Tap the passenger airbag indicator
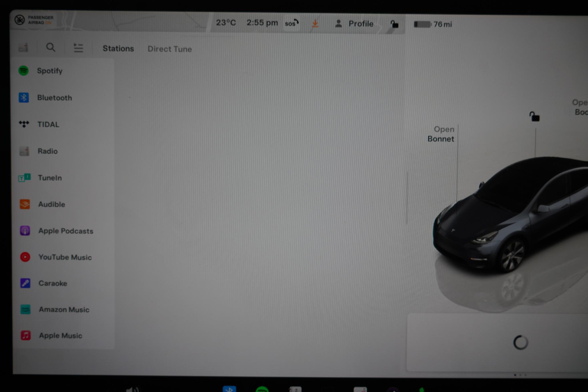This screenshot has width=588, height=392. [x=34, y=20]
